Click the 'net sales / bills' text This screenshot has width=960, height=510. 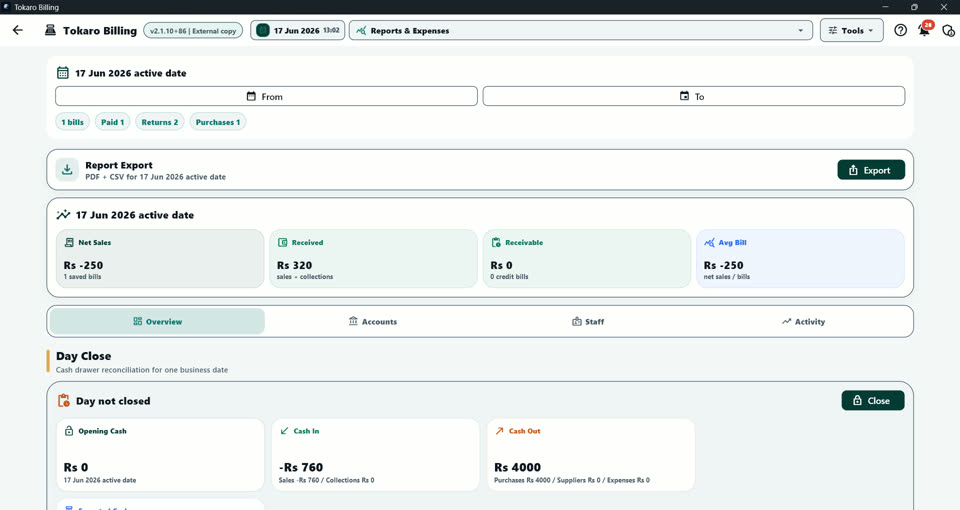pyautogui.click(x=727, y=277)
